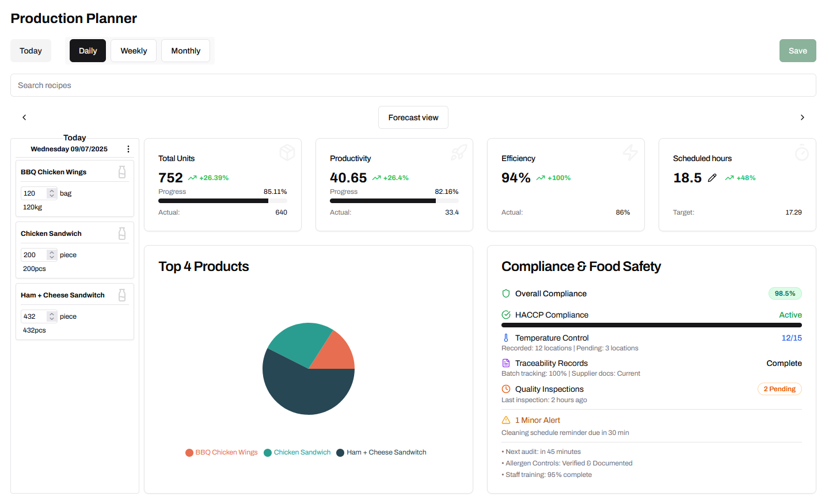Advance to the next day with right chevron

[802, 117]
